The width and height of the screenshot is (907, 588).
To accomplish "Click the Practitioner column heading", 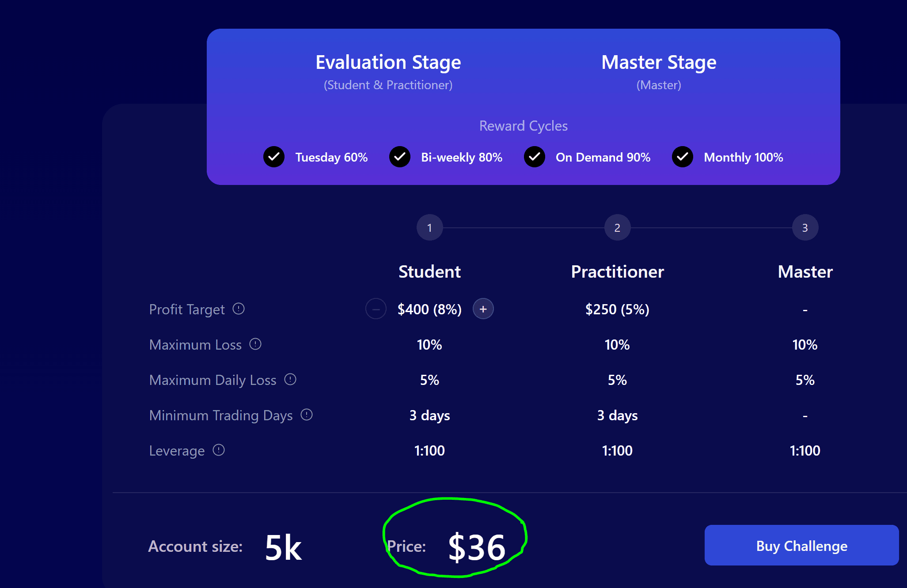I will [617, 272].
